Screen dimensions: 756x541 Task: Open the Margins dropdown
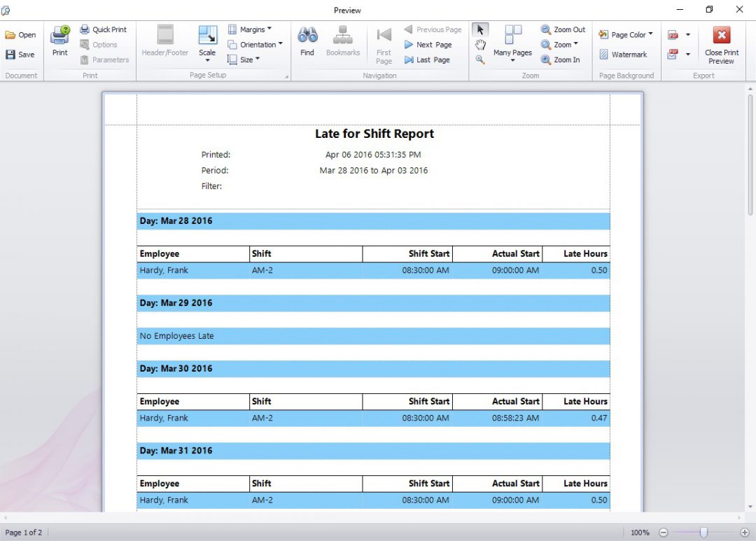click(252, 29)
